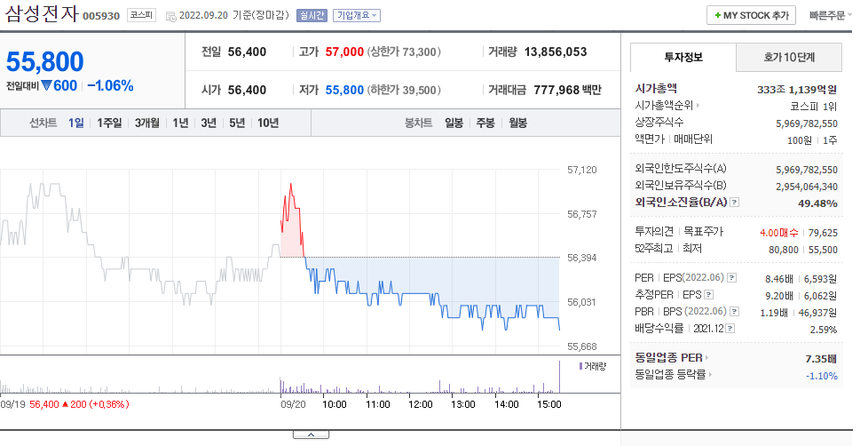Show the 일봉 candlestick chart
Viewport: 868px width, 446px height.
[454, 123]
